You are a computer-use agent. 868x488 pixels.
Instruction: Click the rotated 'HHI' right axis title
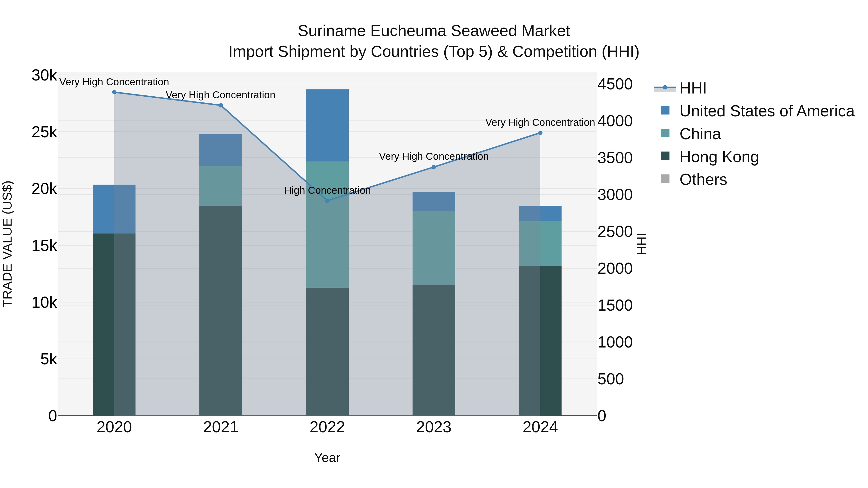point(642,244)
